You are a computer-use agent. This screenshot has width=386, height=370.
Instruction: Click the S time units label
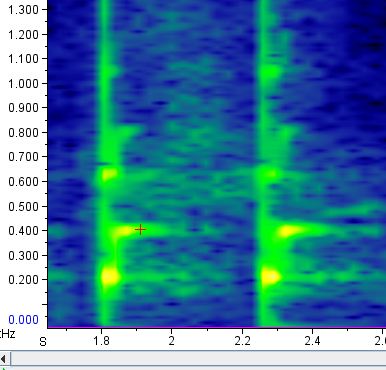pos(43,342)
